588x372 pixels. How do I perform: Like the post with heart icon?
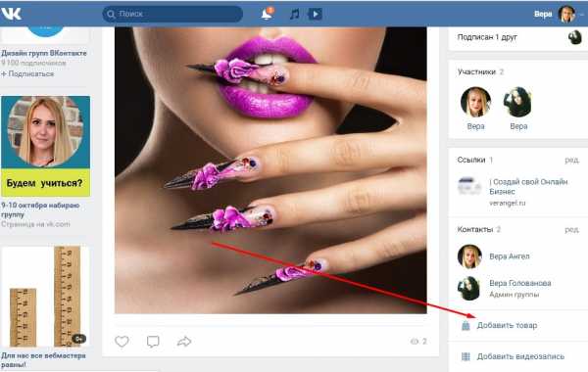tap(122, 342)
